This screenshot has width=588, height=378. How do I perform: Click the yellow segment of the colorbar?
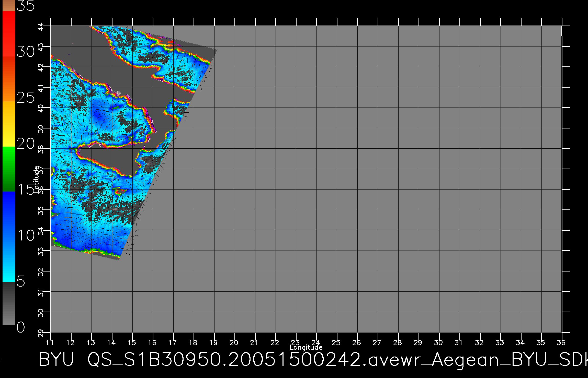[x=9, y=124]
